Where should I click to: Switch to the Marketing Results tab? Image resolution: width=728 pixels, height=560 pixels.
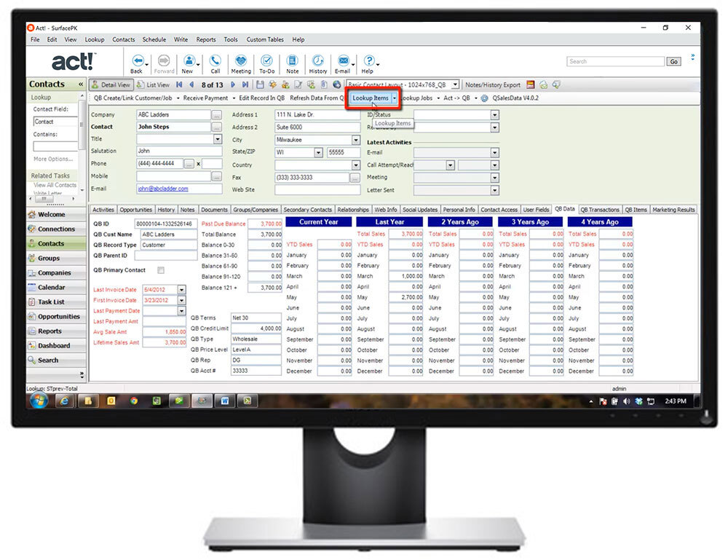(x=673, y=210)
